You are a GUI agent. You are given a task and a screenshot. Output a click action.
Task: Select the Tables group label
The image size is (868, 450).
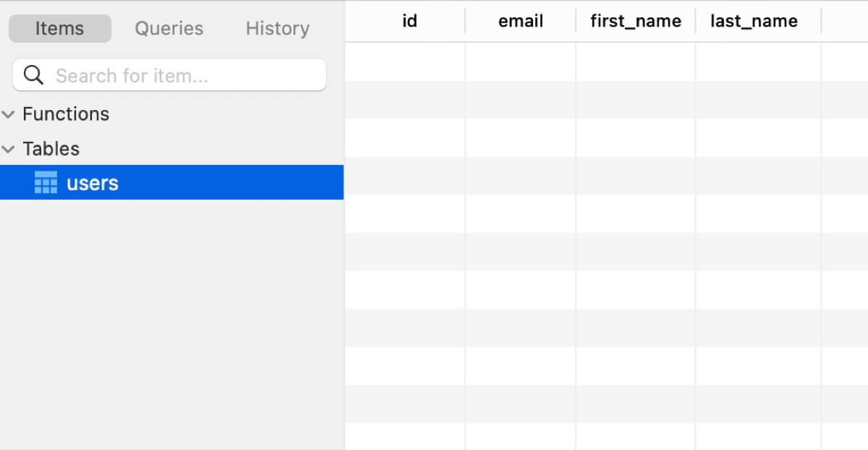click(51, 149)
